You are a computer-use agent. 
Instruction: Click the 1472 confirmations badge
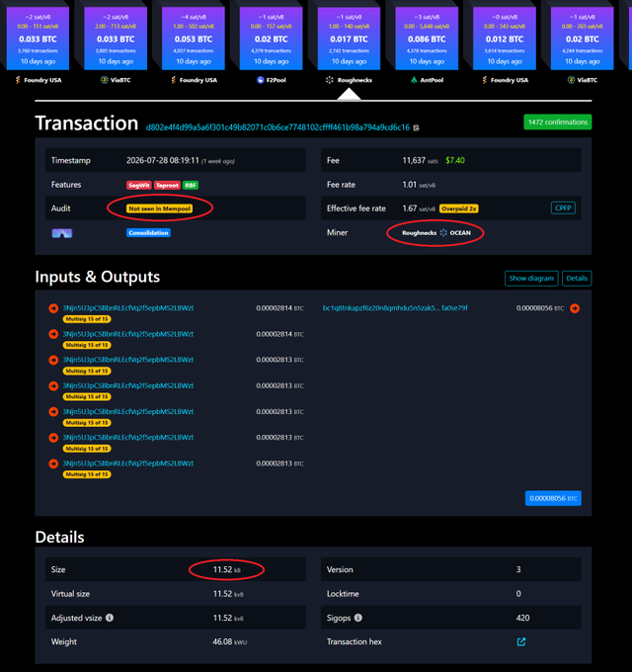558,123
